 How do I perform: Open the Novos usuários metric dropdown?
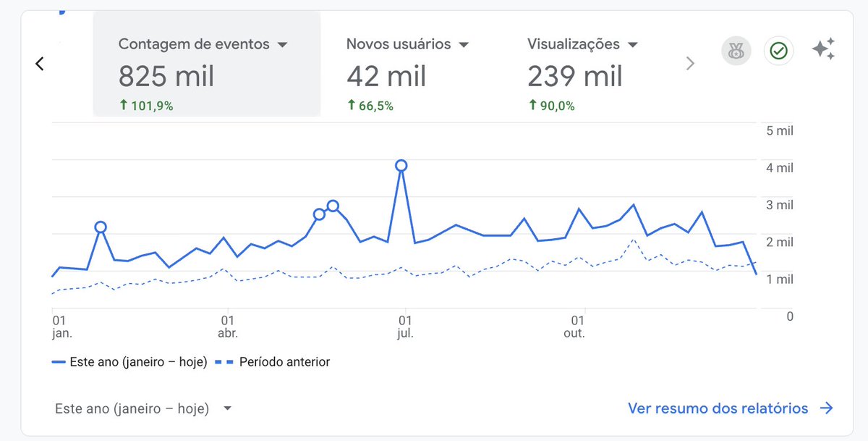[464, 45]
